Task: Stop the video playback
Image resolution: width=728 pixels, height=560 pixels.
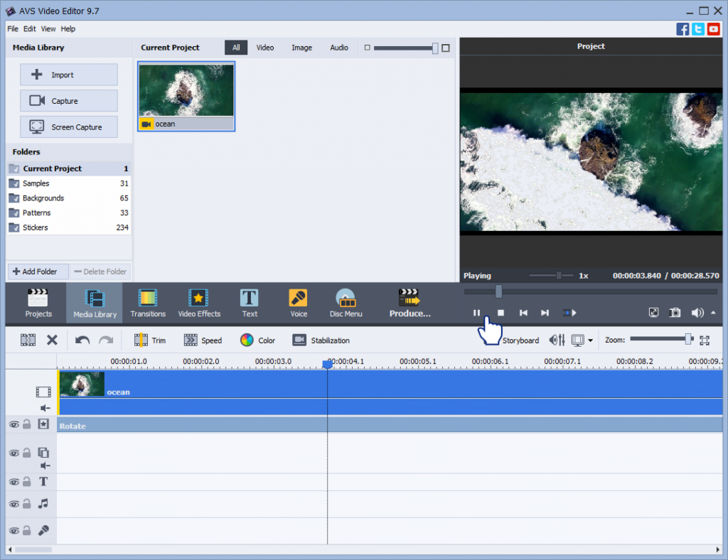Action: (x=500, y=313)
